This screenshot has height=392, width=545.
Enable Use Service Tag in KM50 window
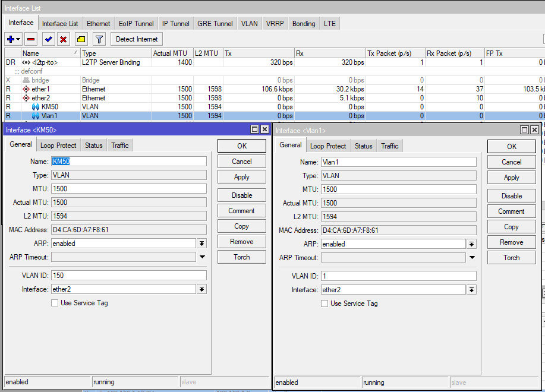pos(55,303)
